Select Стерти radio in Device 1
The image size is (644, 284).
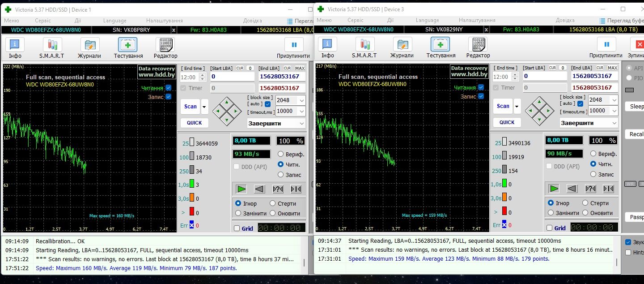pyautogui.click(x=272, y=203)
